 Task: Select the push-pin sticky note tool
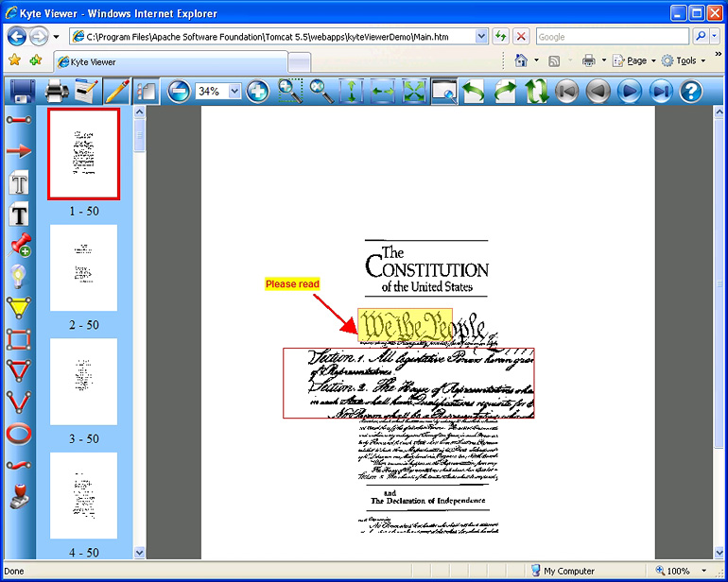click(x=19, y=245)
